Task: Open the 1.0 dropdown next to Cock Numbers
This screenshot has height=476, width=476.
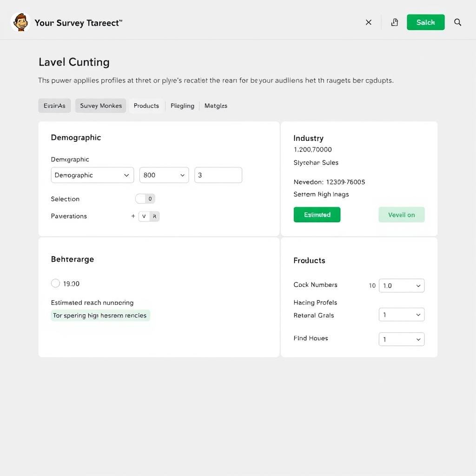Action: pos(401,285)
